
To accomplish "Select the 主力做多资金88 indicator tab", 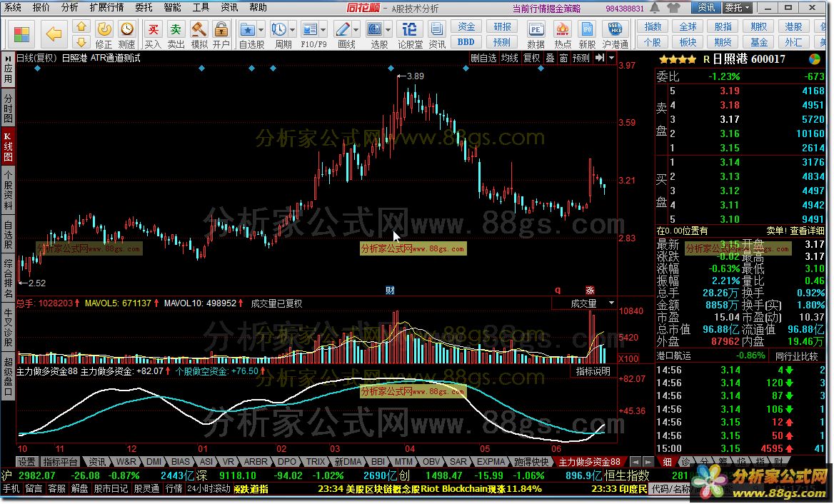I will coord(589,462).
